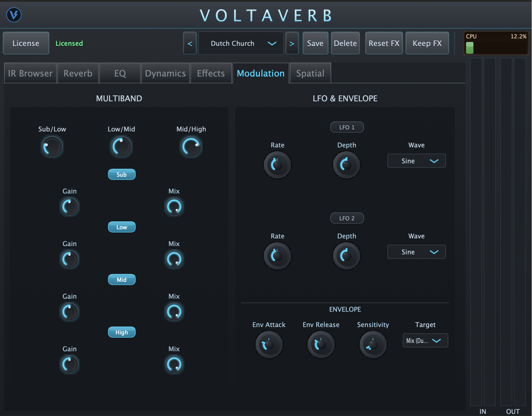The height and width of the screenshot is (416, 532).
Task: Click the previous preset arrow
Action: [x=190, y=43]
